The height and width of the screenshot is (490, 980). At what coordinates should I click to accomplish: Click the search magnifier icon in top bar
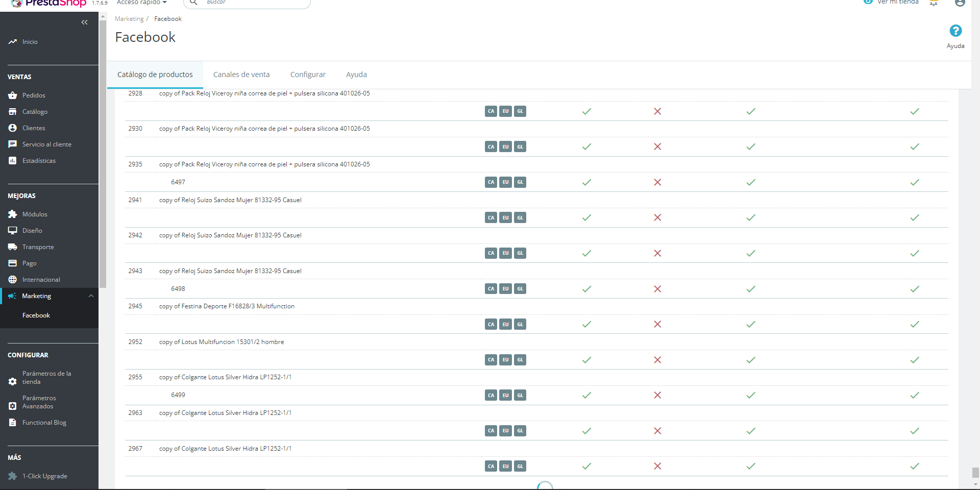[x=193, y=2]
